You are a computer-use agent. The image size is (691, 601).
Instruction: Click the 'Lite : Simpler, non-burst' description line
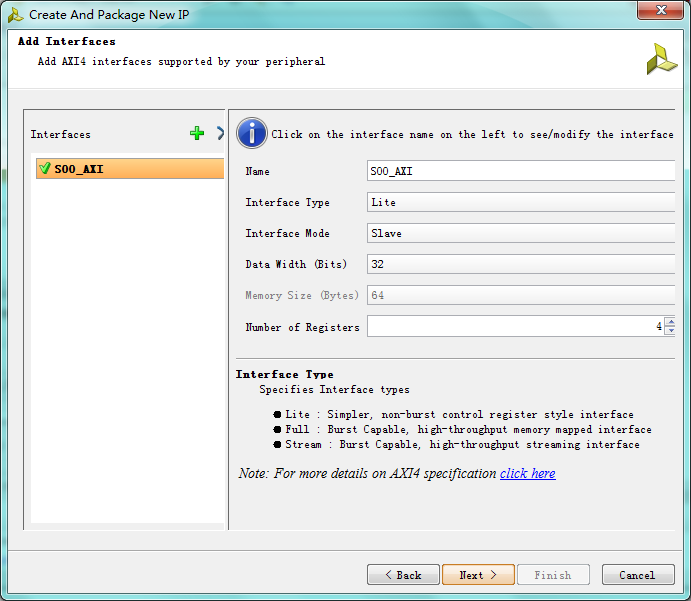click(x=459, y=415)
